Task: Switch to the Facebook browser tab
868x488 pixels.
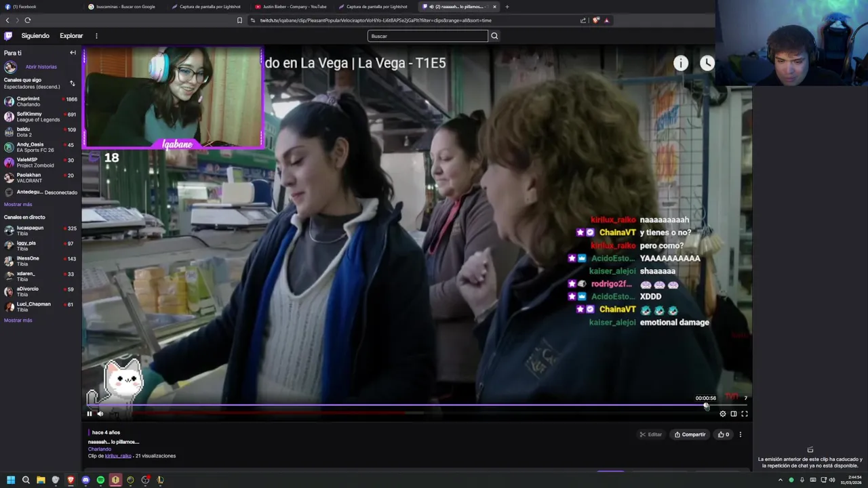Action: [x=41, y=7]
